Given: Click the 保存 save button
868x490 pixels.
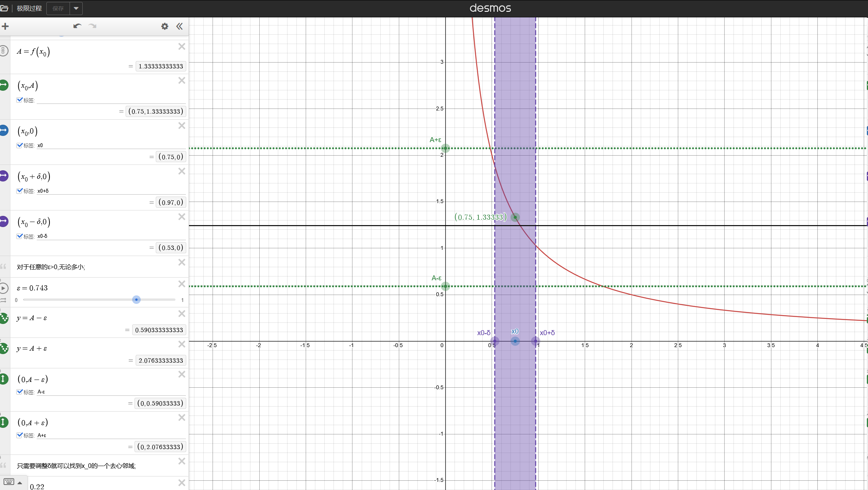Looking at the screenshot, I should (58, 8).
